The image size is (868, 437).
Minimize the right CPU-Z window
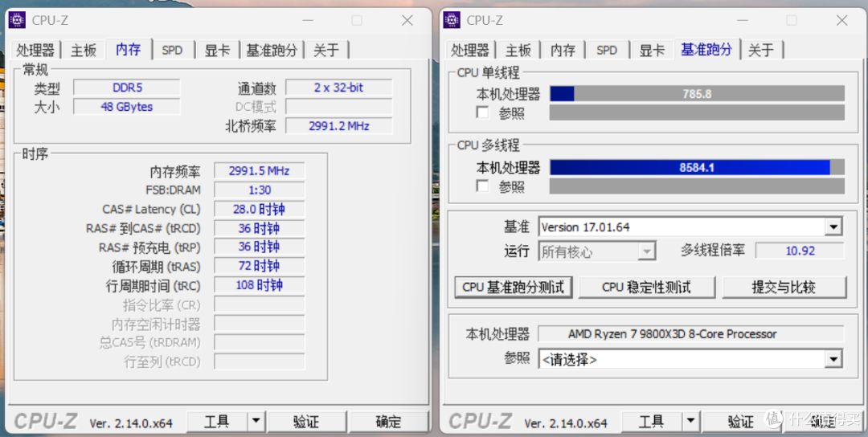(x=741, y=20)
